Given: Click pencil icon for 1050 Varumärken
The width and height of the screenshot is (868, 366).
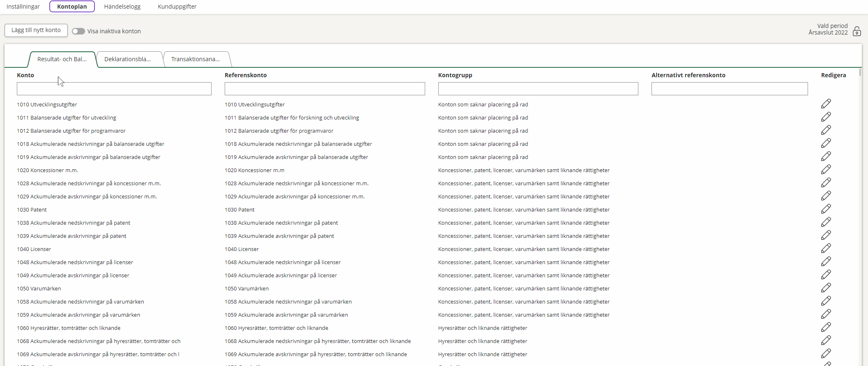Looking at the screenshot, I should 826,288.
